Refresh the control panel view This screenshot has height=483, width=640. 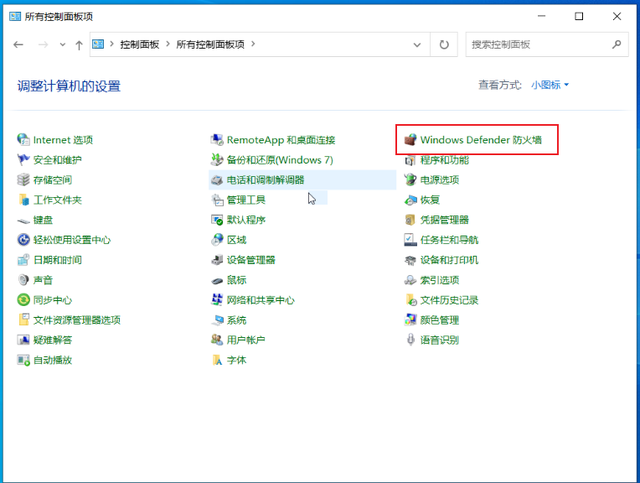tap(444, 45)
